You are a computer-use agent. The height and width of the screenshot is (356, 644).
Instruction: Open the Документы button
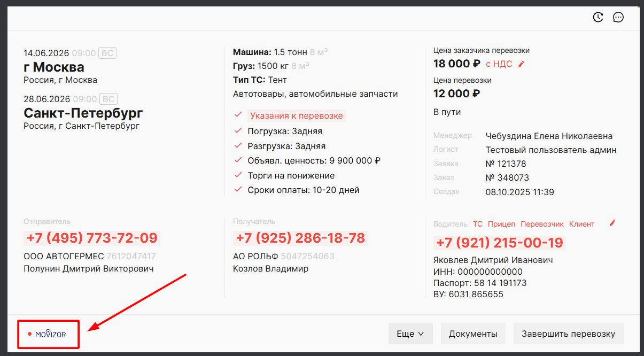473,334
